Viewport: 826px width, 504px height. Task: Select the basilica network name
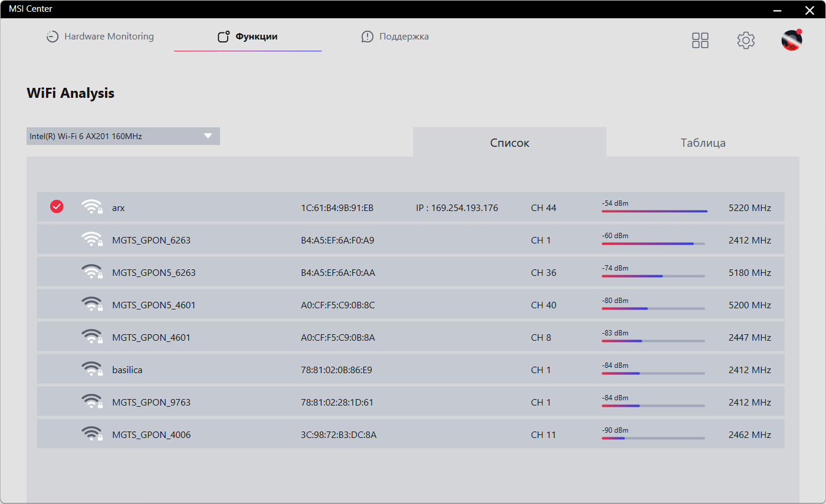(127, 370)
